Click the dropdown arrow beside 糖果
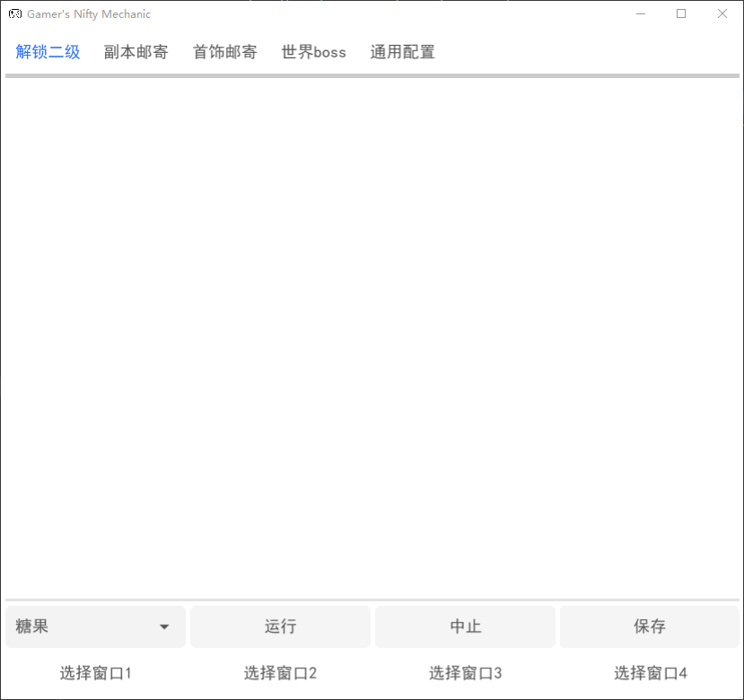This screenshot has width=744, height=700. pos(164,627)
